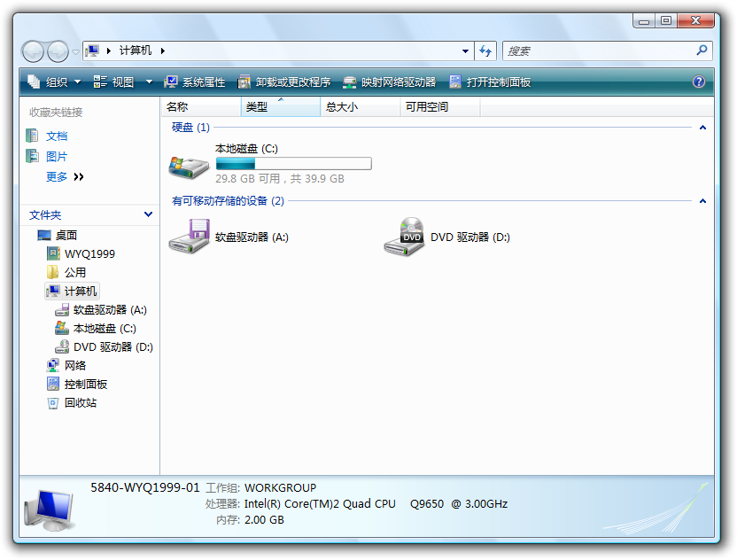737x560 pixels.
Task: Close the Computer window
Action: click(696, 21)
